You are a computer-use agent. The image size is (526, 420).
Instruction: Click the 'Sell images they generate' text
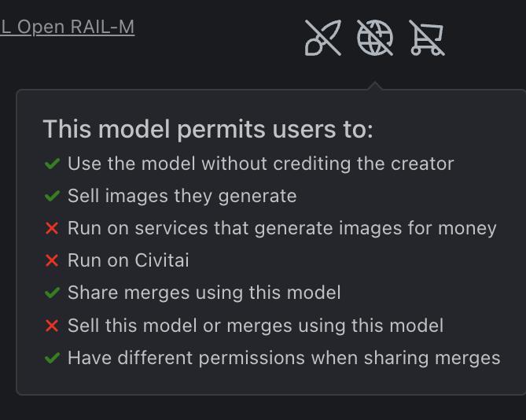(182, 196)
